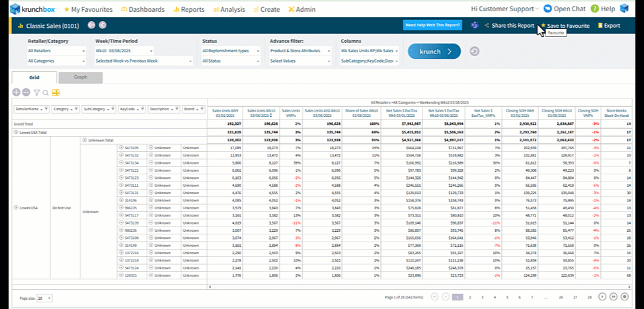Collapse the Lowes USA Total row
This screenshot has height=309, width=644.
(16, 132)
